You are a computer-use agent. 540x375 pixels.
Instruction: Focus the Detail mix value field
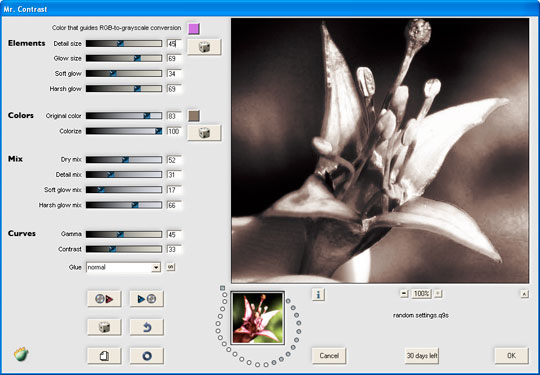coord(174,175)
